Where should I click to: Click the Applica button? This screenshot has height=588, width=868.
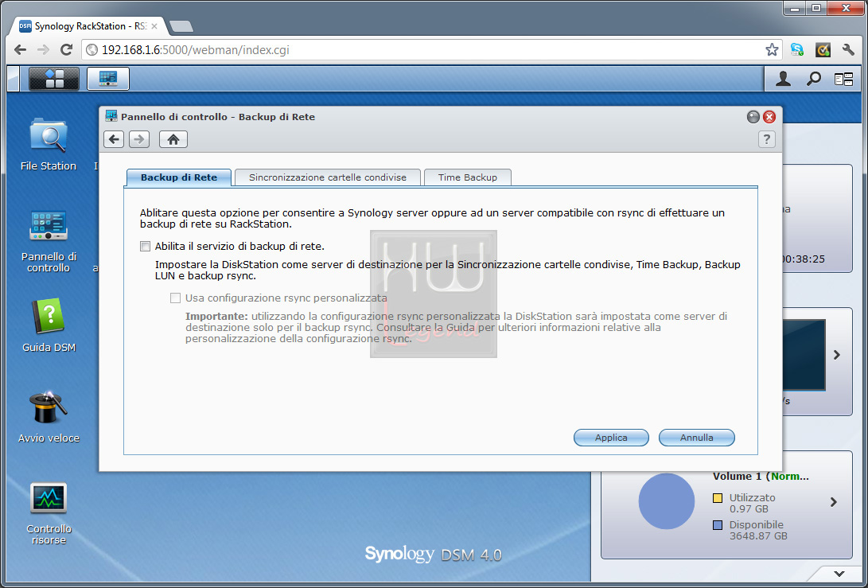pyautogui.click(x=611, y=438)
